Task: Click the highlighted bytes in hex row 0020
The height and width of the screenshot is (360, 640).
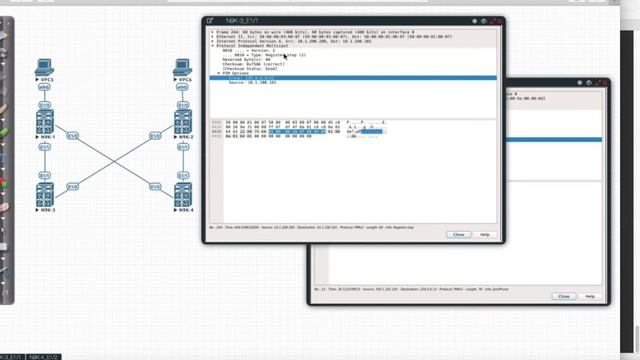Action: (297, 131)
